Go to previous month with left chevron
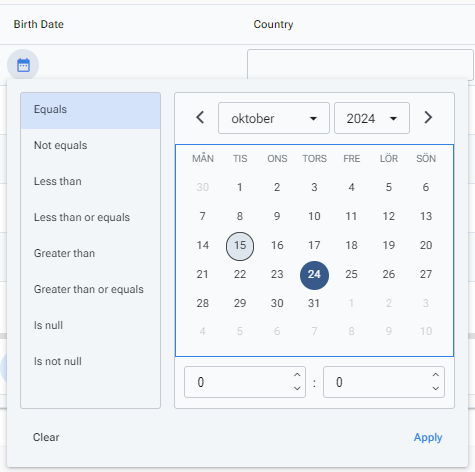Screen dimensions: 475x472 tap(200, 117)
